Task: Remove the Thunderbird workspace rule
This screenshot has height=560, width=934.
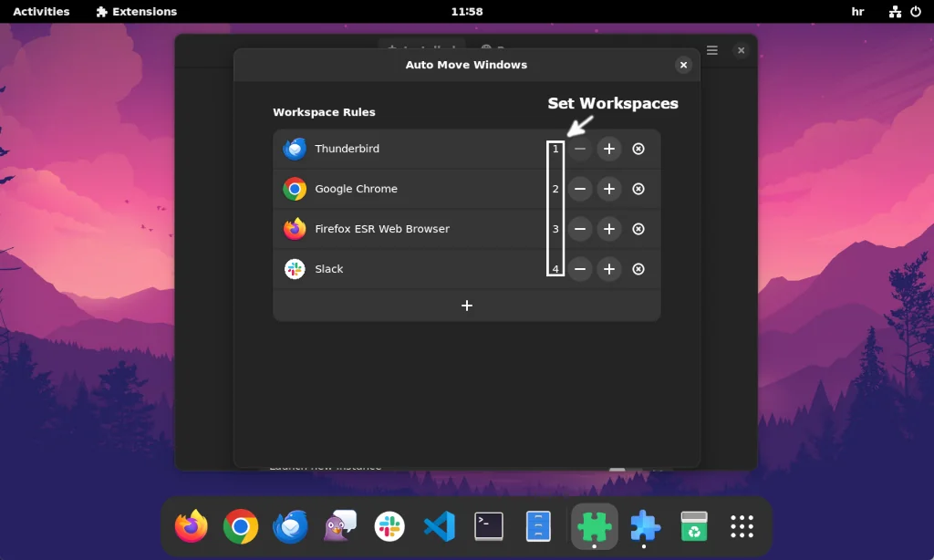Action: (x=638, y=149)
